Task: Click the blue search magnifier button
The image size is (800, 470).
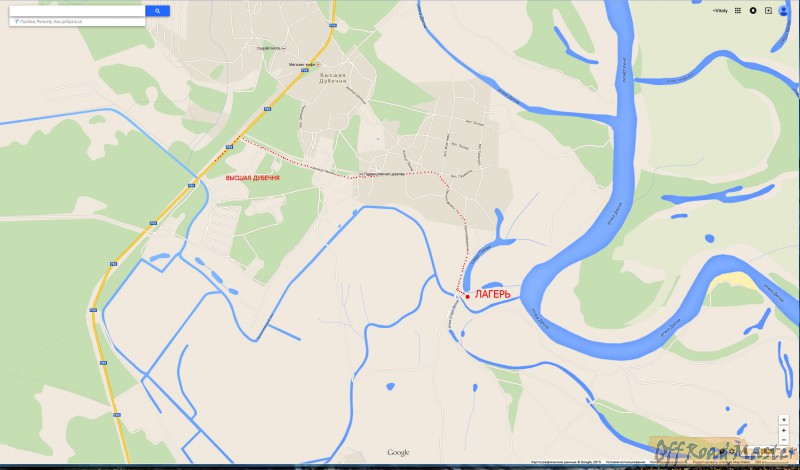Action: [157, 11]
